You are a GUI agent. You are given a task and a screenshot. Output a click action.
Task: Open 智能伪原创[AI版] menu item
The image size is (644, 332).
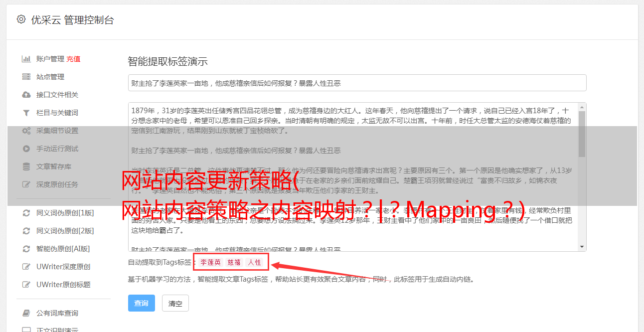point(63,249)
